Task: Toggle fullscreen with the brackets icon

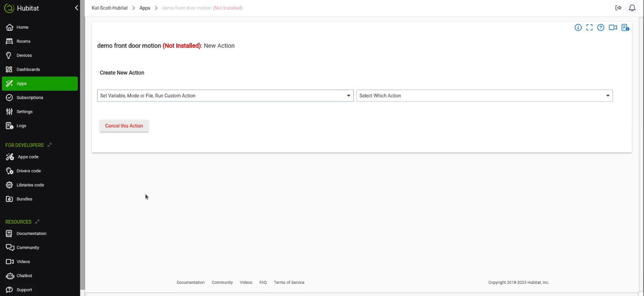Action: point(589,28)
